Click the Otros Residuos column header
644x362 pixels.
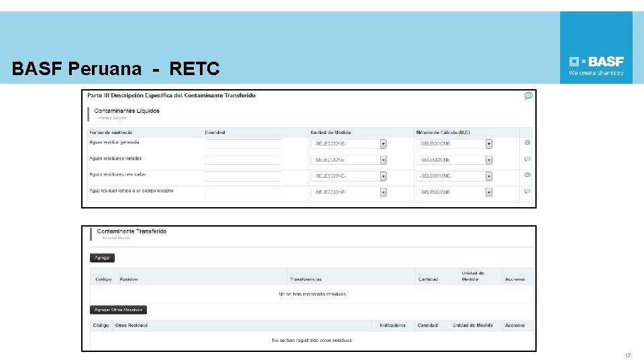tap(131, 326)
